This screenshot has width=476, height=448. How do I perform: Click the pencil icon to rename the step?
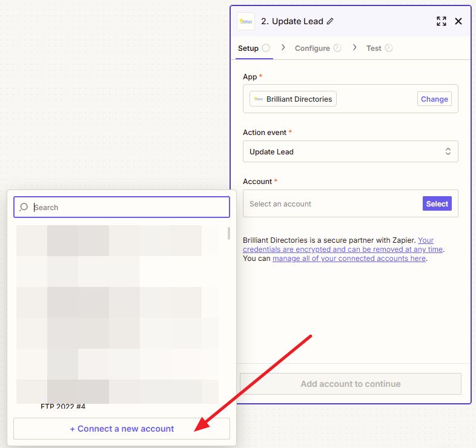330,21
